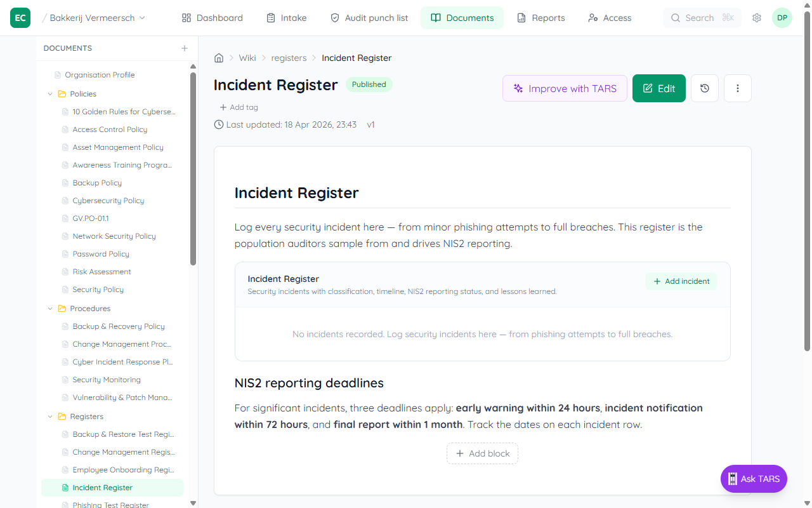Collapse the Procedures folder
The width and height of the screenshot is (812, 508).
tap(49, 308)
